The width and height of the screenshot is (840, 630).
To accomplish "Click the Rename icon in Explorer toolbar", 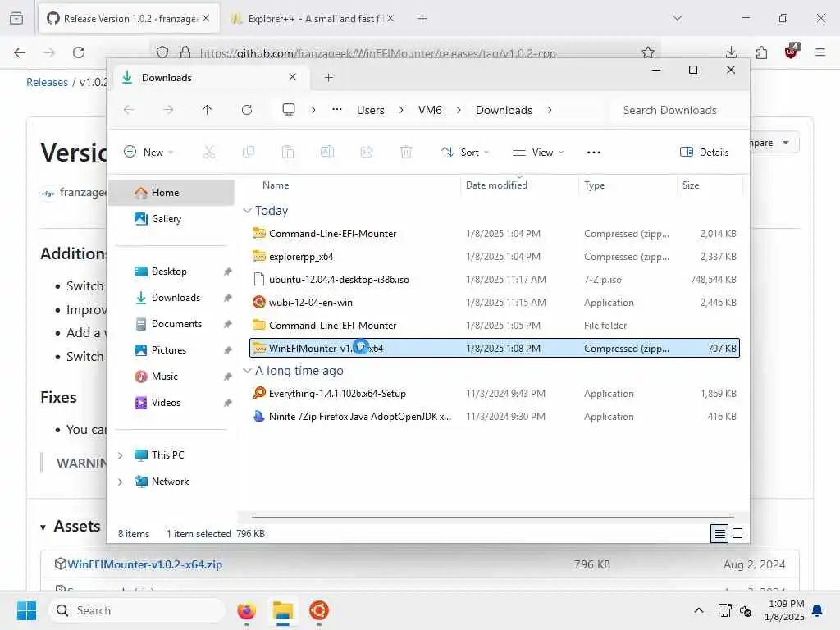I will [327, 152].
